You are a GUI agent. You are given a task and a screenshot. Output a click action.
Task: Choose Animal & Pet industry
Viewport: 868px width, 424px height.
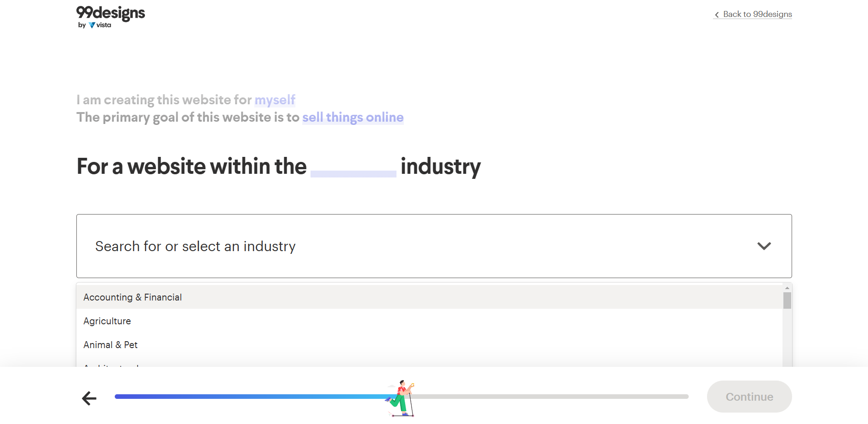pos(429,345)
